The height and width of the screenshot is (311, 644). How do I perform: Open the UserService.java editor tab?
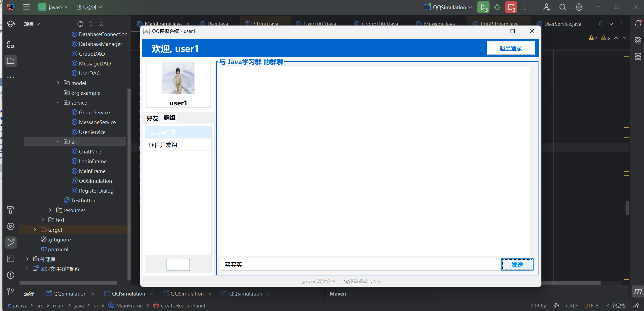562,24
